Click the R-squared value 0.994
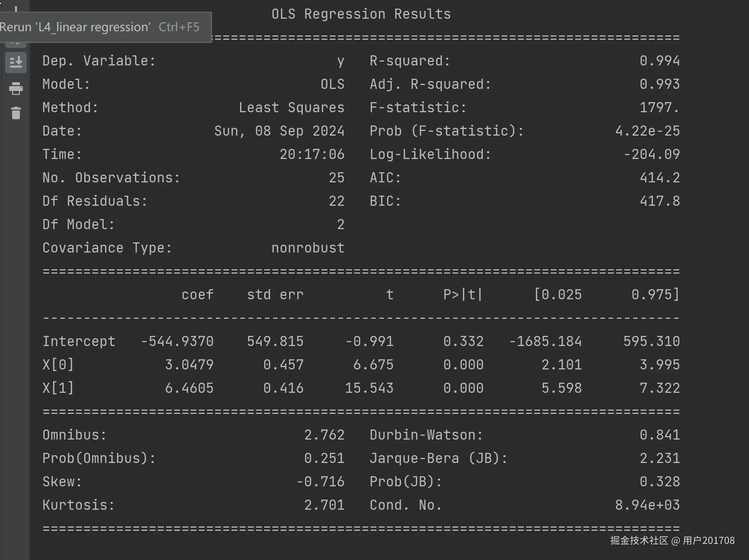749x560 pixels. point(659,61)
